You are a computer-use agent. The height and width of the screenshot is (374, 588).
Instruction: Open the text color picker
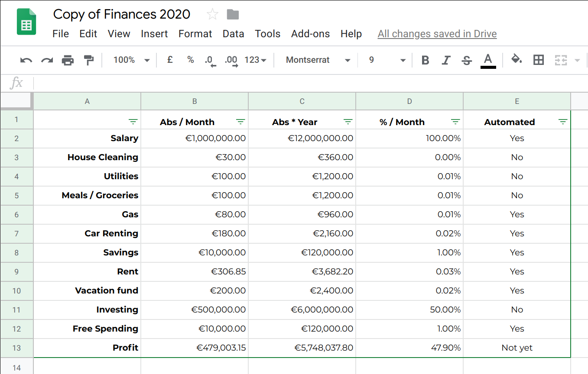[x=488, y=60]
